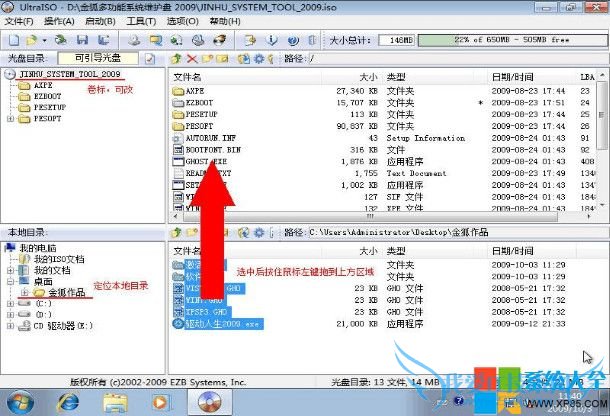610x416 pixels.
Task: Select 我的ISO文档 in local tree
Action: pos(59,259)
